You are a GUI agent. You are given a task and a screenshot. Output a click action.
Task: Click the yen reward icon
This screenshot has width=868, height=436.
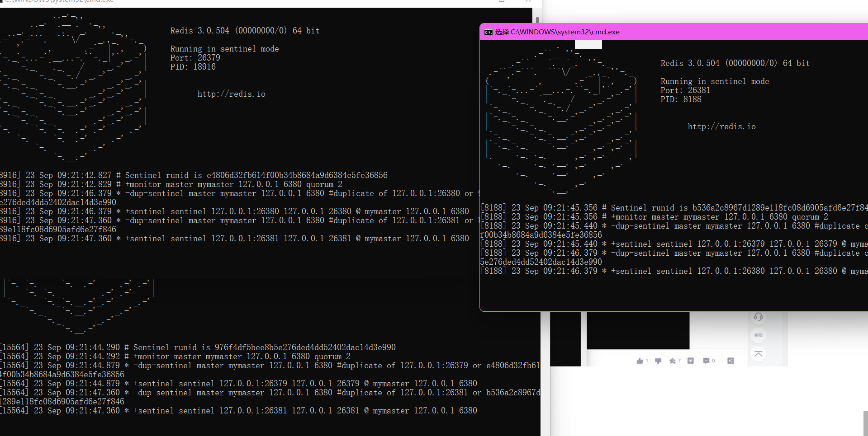tap(690, 361)
